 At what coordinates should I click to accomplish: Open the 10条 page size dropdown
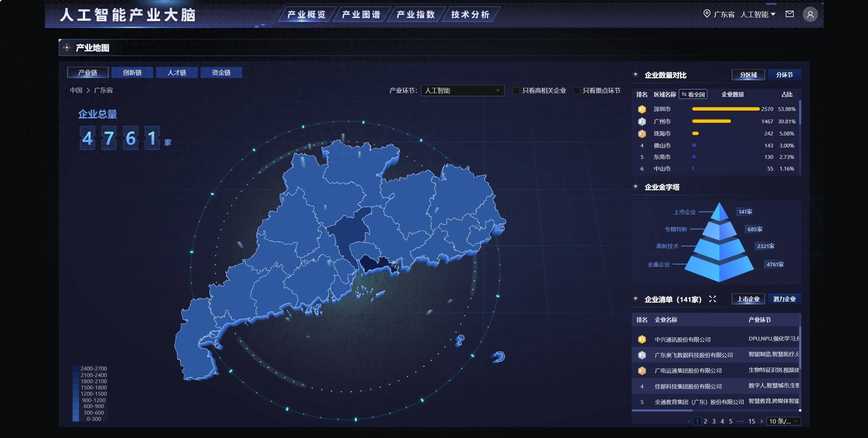783,421
